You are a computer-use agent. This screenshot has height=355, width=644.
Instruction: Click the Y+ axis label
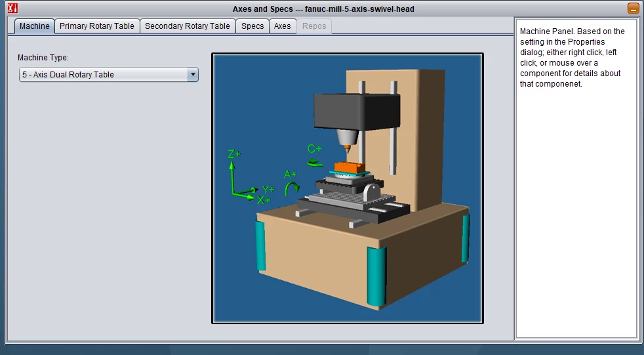[x=268, y=189]
